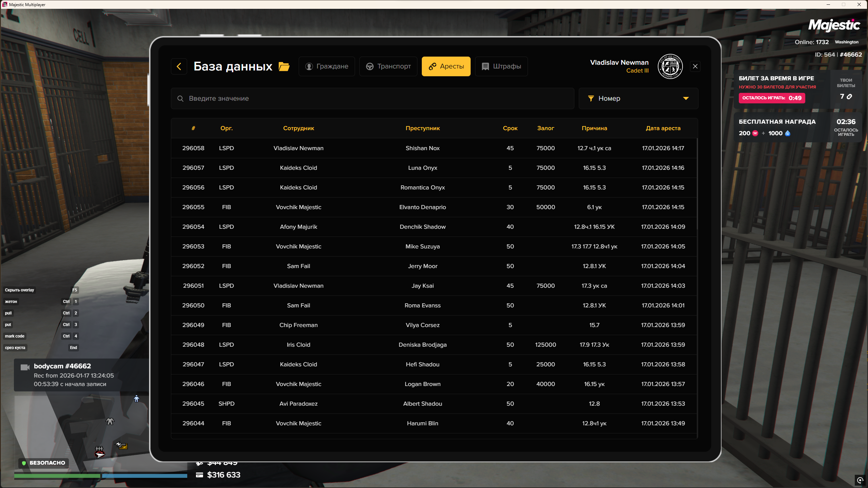Expand the Номер filter dropdown
The image size is (868, 488).
click(638, 99)
